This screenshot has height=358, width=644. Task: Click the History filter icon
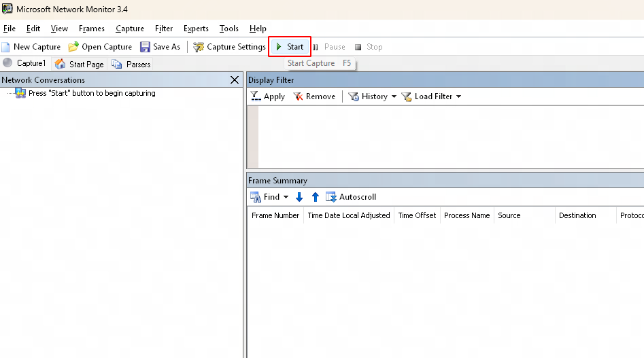[353, 96]
